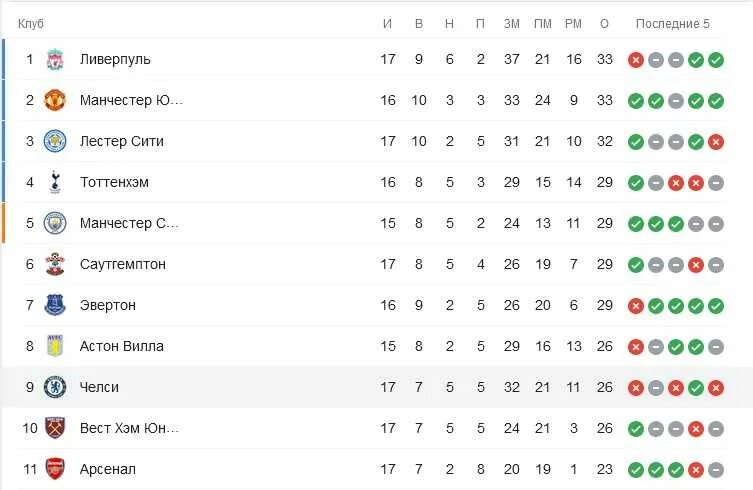
Task: Open the Челси team name link
Action: tap(99, 387)
